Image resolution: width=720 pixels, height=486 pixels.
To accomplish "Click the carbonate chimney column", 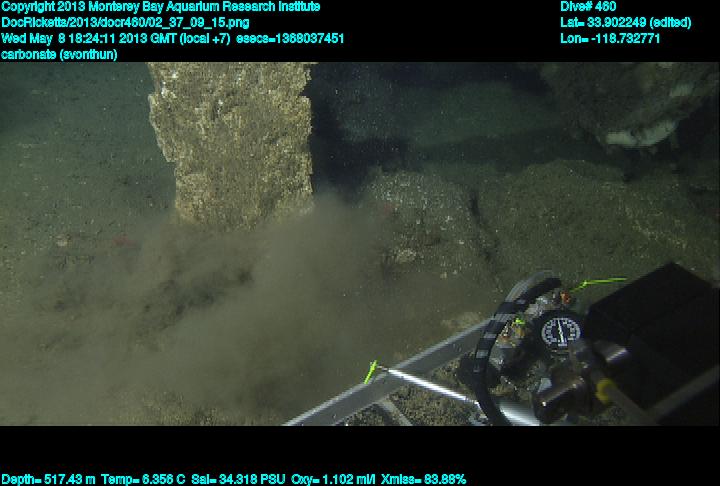I will coord(232,145).
